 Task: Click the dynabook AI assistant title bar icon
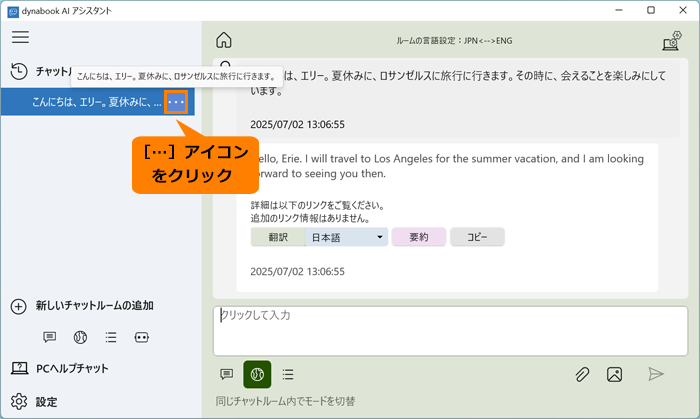[x=13, y=11]
